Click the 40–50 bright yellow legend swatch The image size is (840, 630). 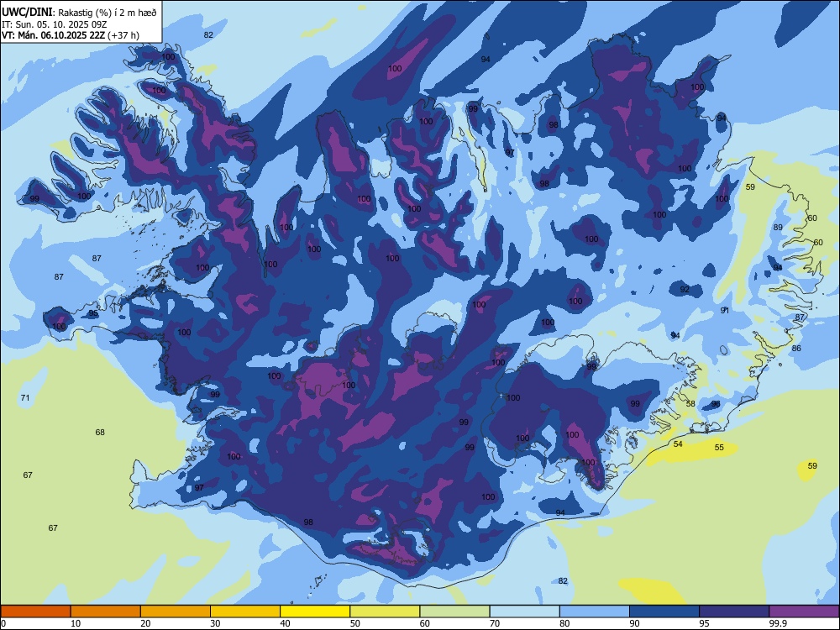tap(315, 612)
